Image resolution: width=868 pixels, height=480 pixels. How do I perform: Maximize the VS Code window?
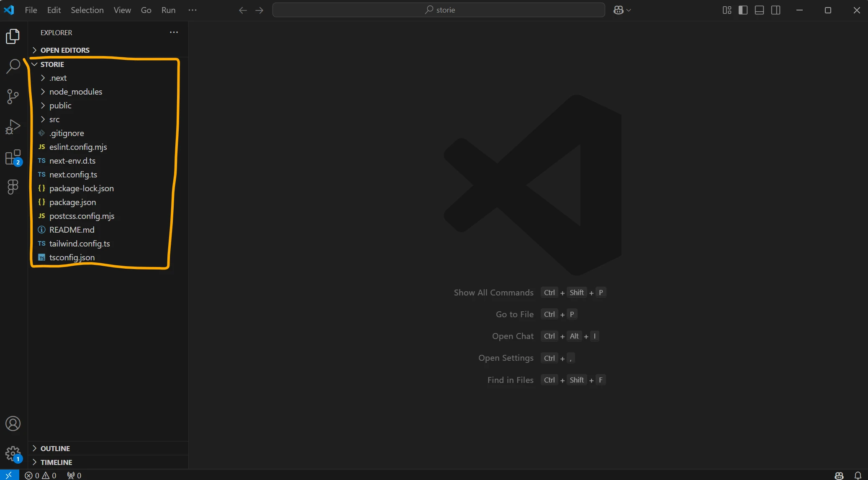(x=828, y=10)
